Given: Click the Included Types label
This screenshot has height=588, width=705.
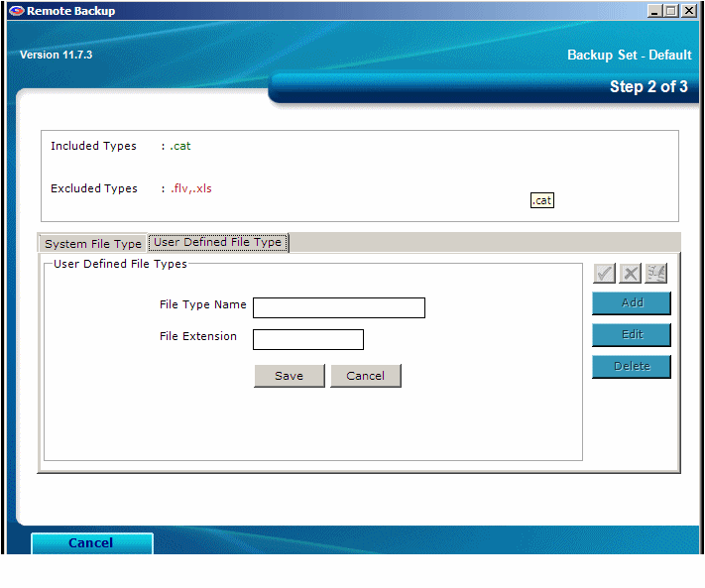Looking at the screenshot, I should pos(93,146).
